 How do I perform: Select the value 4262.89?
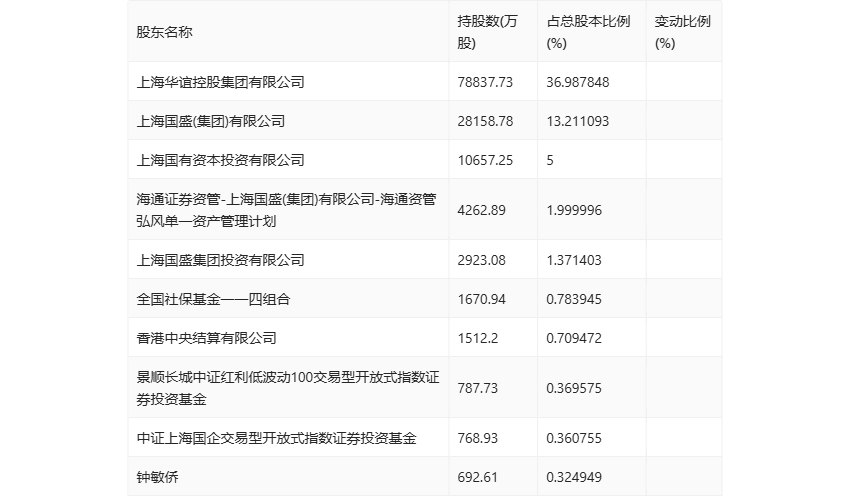[481, 210]
